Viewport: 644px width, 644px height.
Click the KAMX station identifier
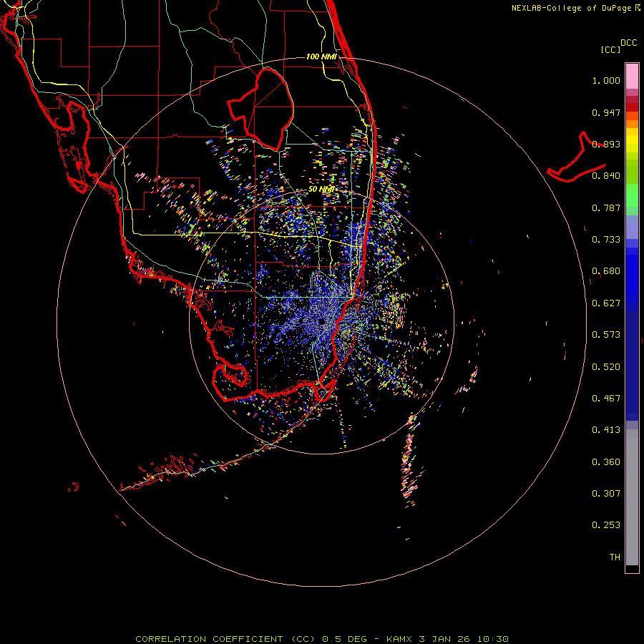tap(399, 639)
